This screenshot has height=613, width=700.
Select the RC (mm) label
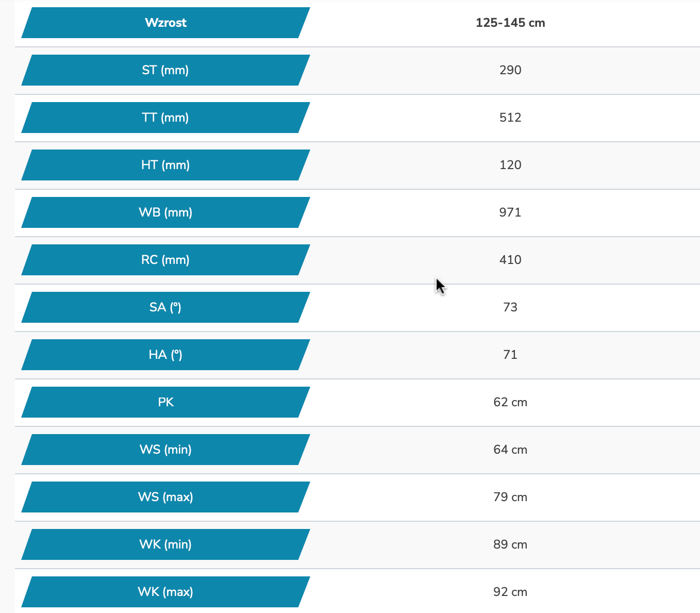165,260
